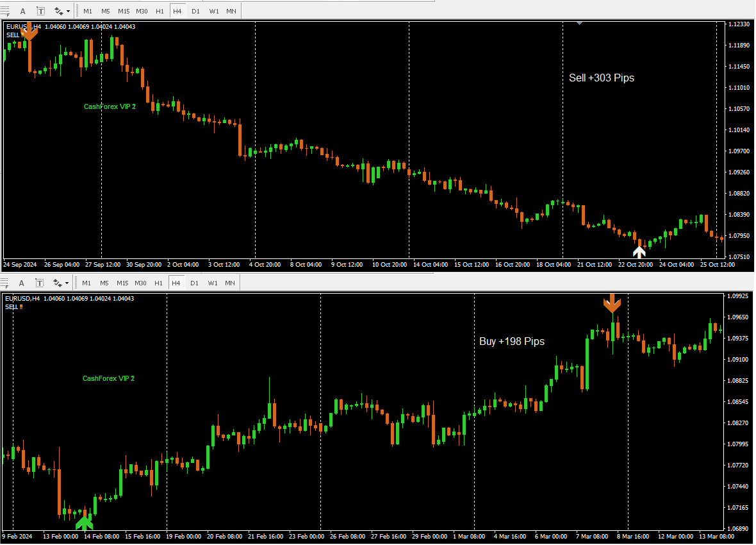This screenshot has width=756, height=545.
Task: Select the white up arrow in upper chart
Action: tap(639, 252)
